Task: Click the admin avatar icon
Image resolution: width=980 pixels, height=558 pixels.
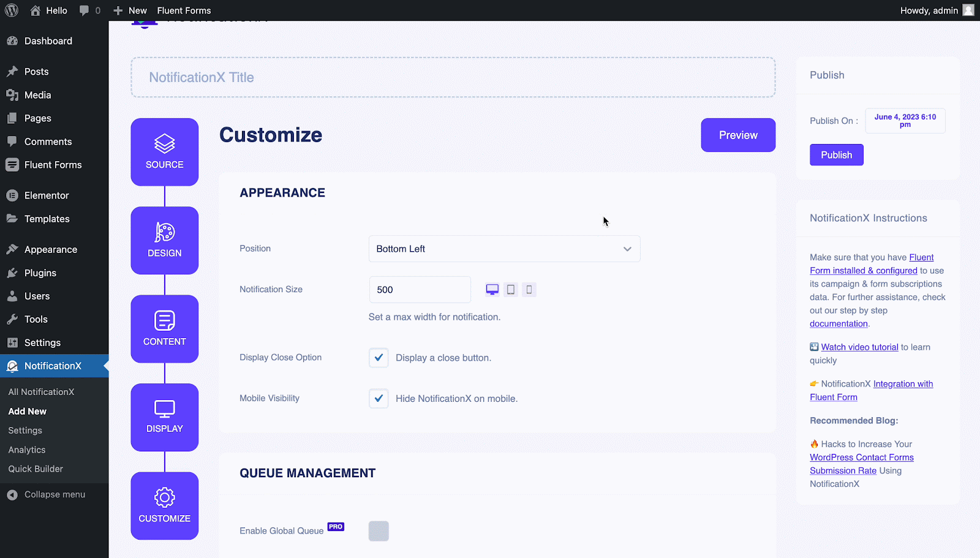Action: pyautogui.click(x=968, y=10)
